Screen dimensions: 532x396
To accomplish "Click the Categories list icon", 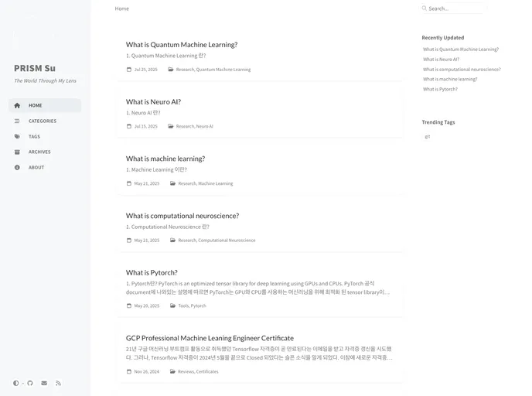I will click(17, 121).
